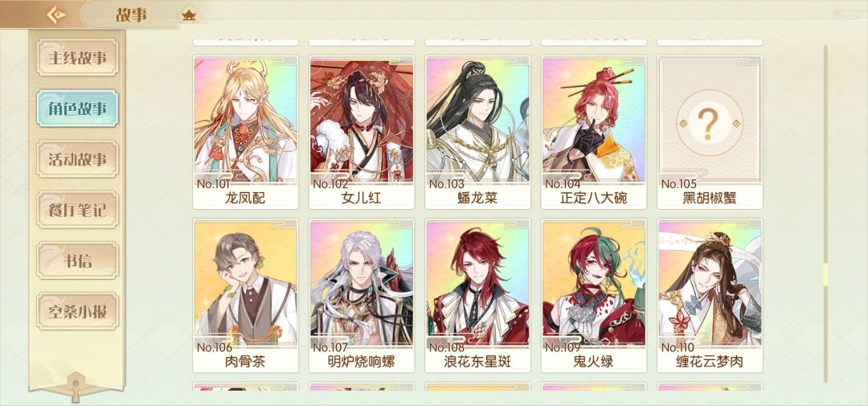Open 龙凤配 character card

click(245, 133)
